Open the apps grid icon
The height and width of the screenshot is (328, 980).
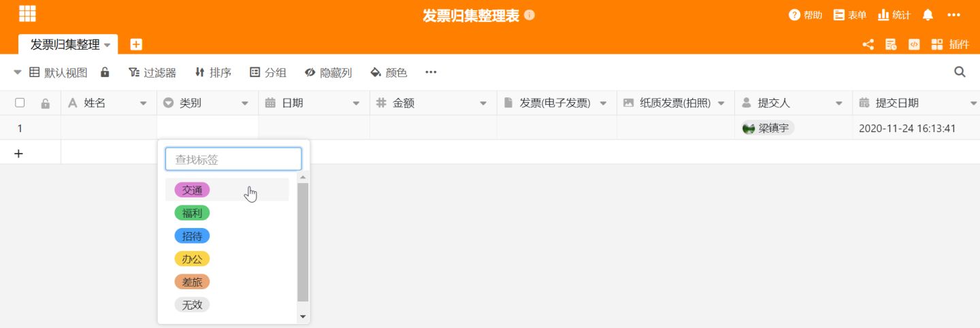coord(27,14)
